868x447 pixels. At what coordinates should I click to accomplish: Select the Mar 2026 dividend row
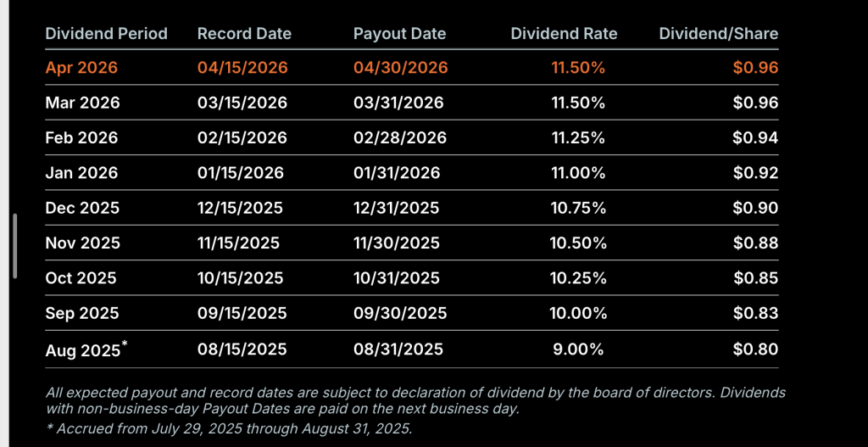click(x=412, y=103)
